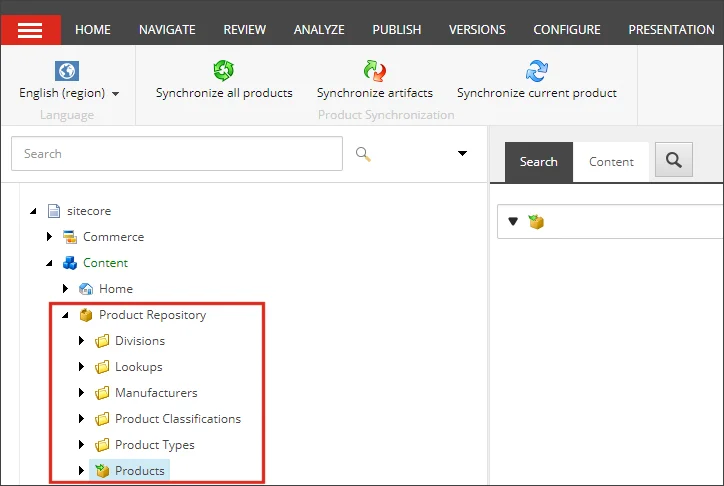
Task: Click the Synchronize artifacts label
Action: coord(374,93)
